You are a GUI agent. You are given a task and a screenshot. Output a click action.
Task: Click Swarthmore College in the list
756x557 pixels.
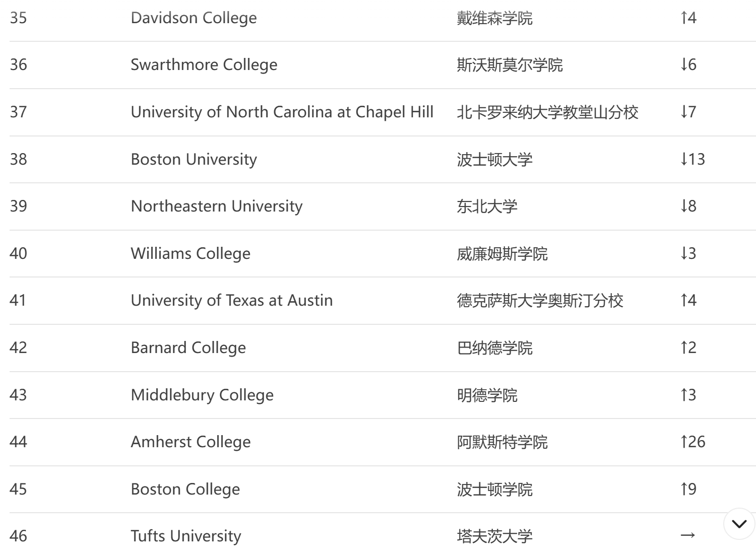(204, 65)
